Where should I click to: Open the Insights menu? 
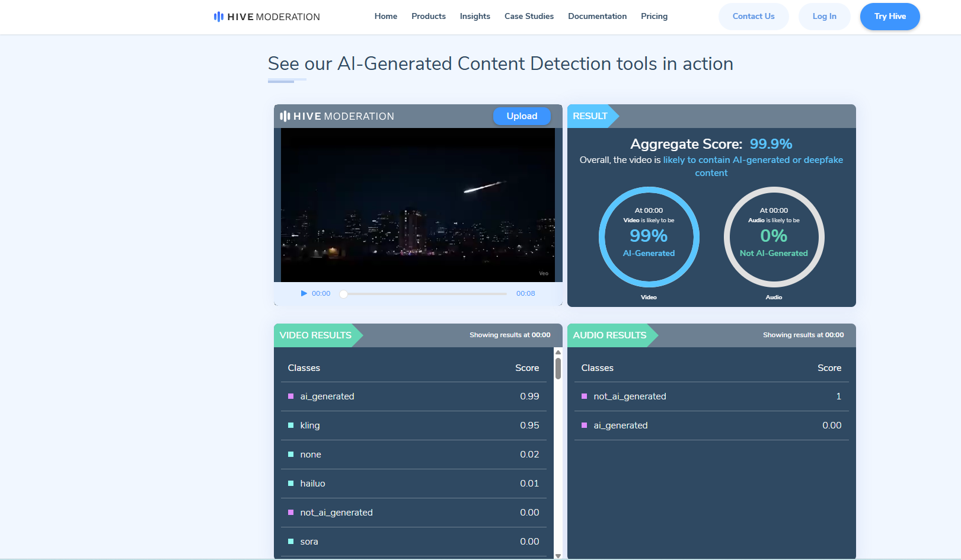click(475, 17)
